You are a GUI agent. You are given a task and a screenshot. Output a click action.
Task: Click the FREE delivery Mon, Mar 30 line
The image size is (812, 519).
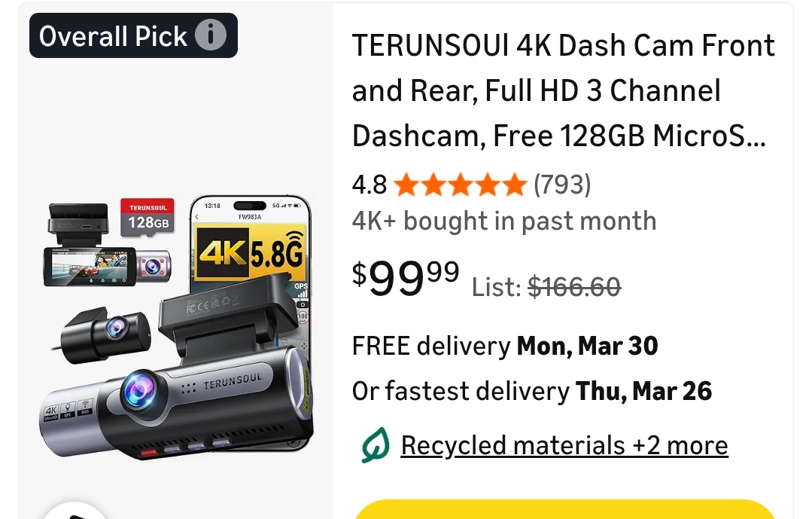(x=505, y=347)
